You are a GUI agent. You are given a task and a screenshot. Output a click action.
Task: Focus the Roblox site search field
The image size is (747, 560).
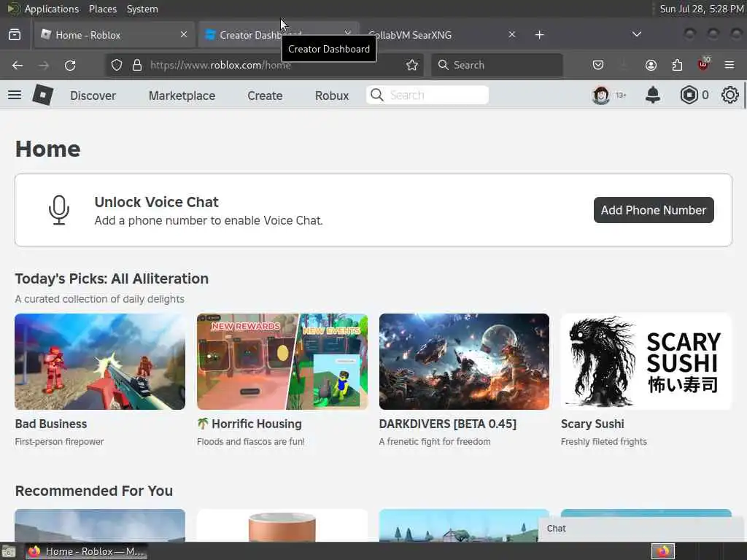tap(427, 96)
